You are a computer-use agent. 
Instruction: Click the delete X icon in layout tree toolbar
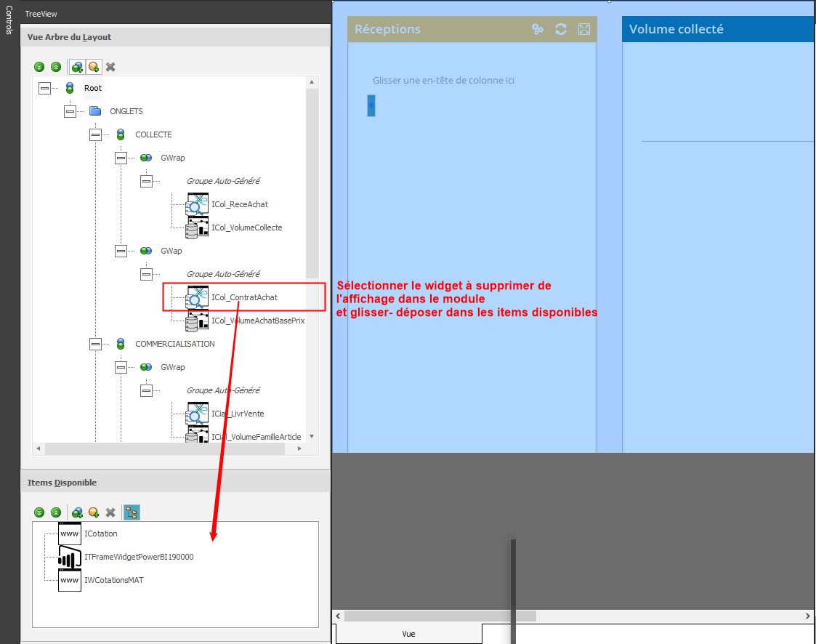point(110,67)
